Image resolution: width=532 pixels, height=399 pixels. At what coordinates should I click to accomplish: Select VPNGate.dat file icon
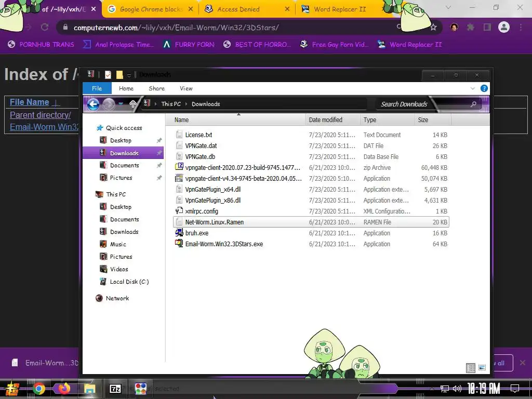point(179,145)
